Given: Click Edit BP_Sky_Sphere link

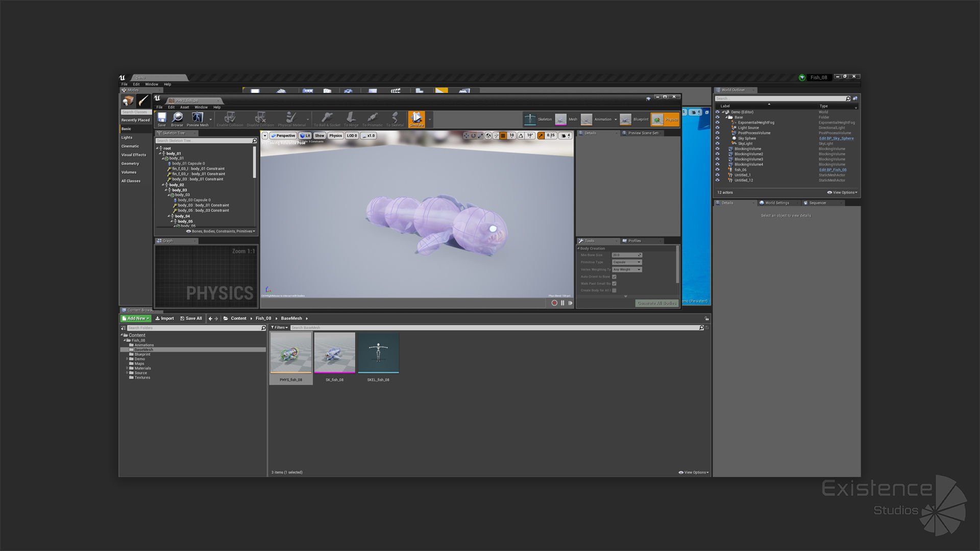Looking at the screenshot, I should coord(836,138).
